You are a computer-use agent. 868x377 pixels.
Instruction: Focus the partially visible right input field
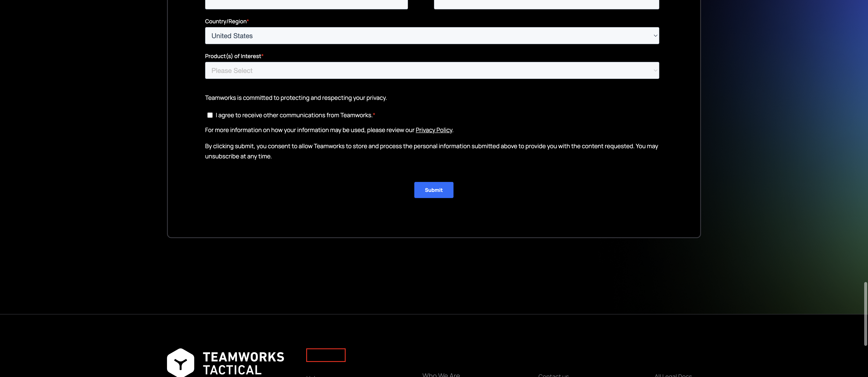point(546,4)
